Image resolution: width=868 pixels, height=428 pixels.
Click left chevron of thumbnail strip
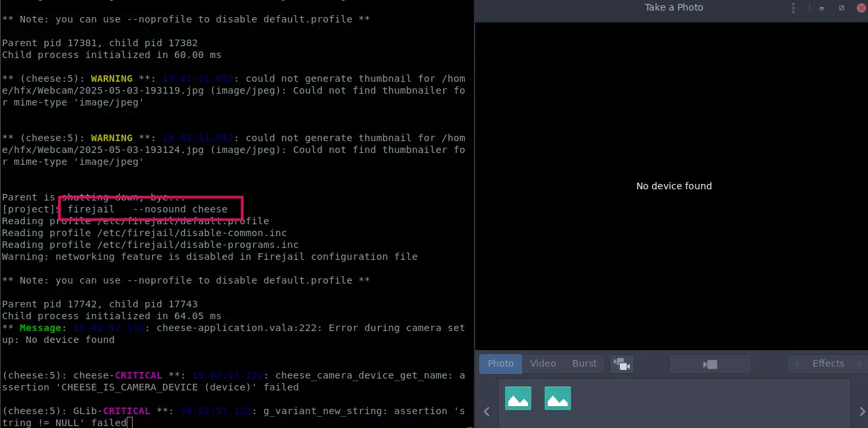486,412
